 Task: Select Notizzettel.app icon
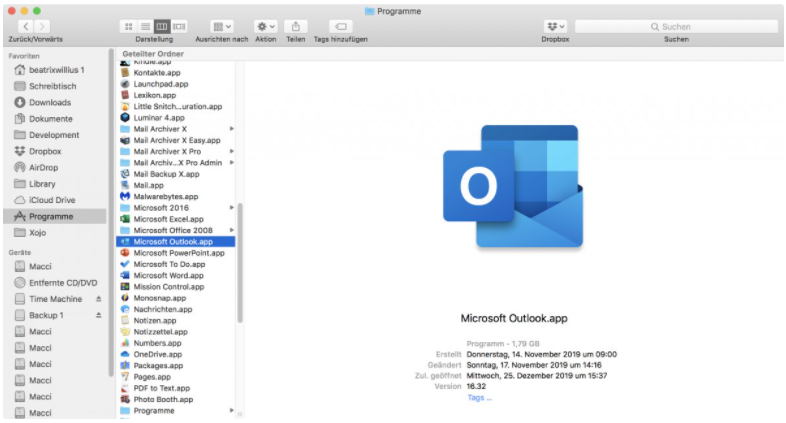tap(125, 332)
